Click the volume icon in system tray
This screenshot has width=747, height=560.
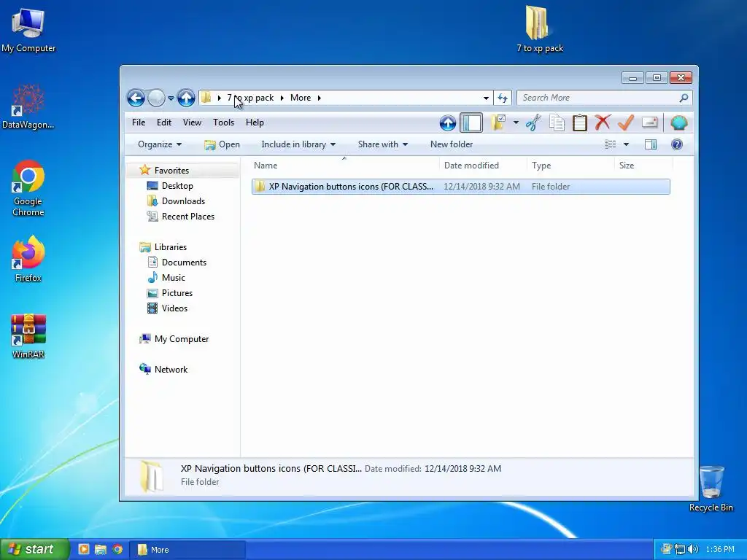[x=694, y=550]
